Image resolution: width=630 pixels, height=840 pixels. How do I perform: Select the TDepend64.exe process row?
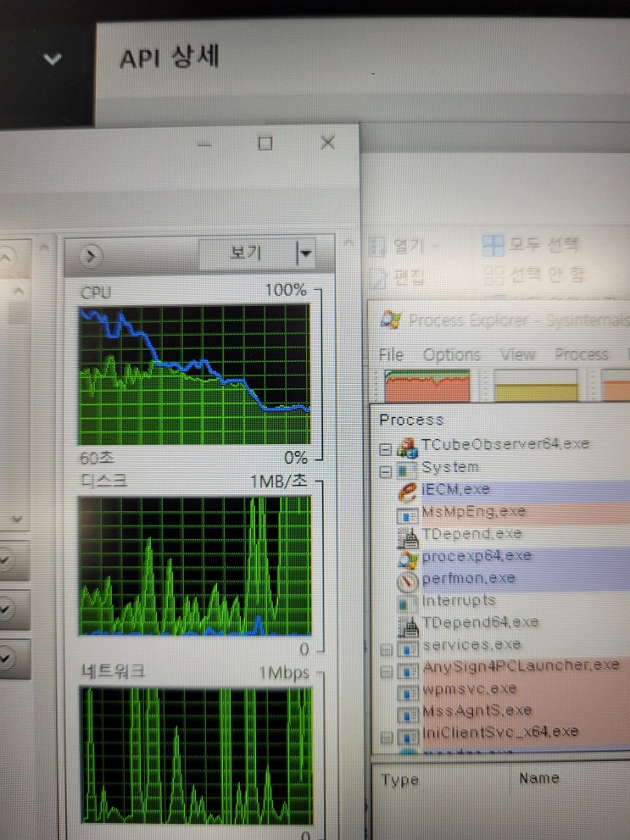pyautogui.click(x=480, y=623)
